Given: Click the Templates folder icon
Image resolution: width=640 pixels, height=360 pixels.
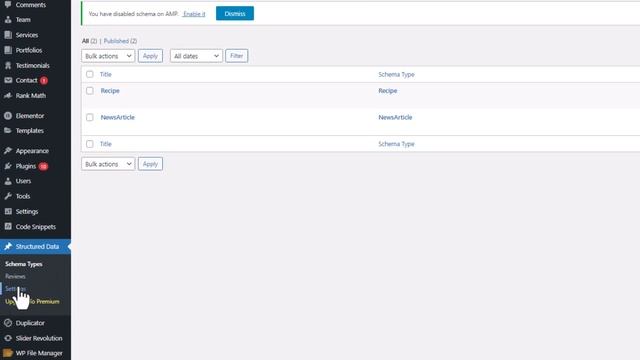Looking at the screenshot, I should pos(8,131).
